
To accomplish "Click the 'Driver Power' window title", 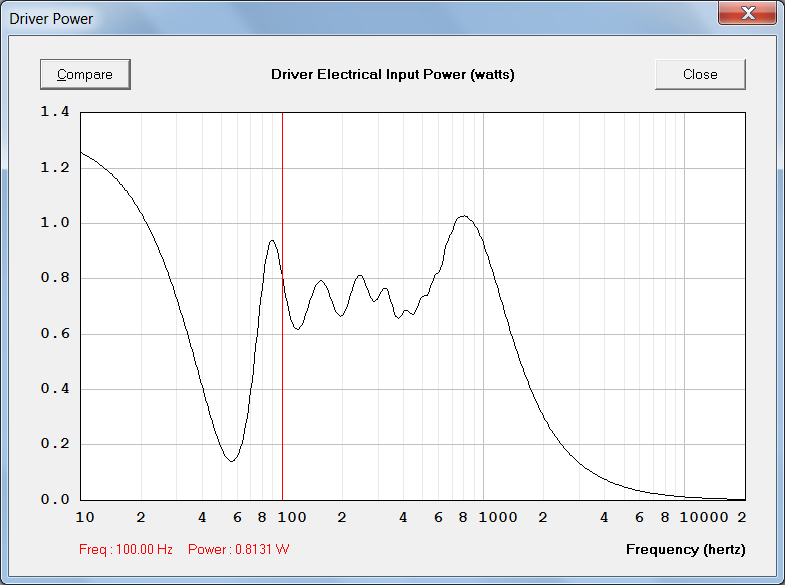I will [51, 19].
